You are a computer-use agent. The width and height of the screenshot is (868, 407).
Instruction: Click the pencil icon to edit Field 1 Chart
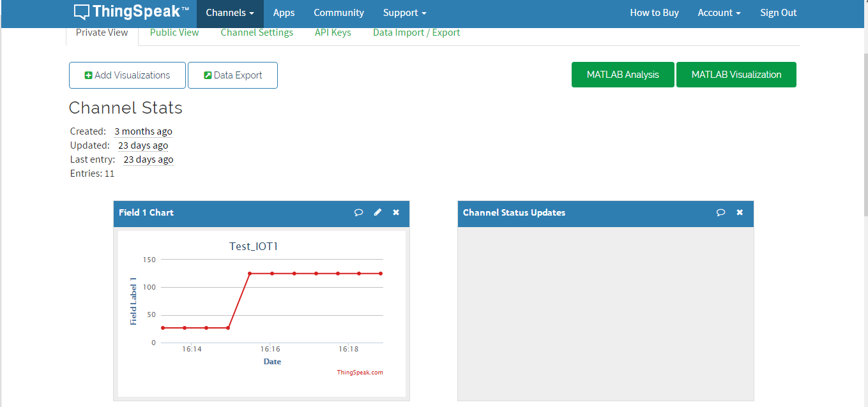tap(377, 212)
